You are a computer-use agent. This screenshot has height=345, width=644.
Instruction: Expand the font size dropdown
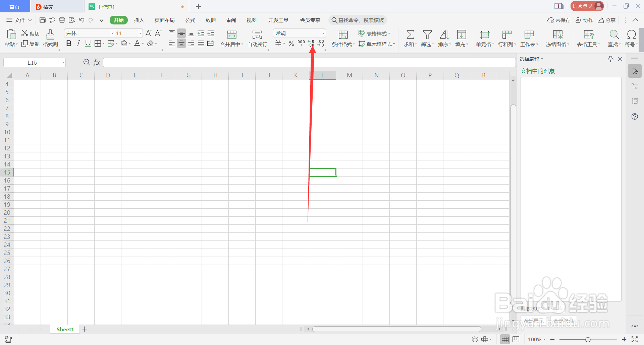(140, 33)
